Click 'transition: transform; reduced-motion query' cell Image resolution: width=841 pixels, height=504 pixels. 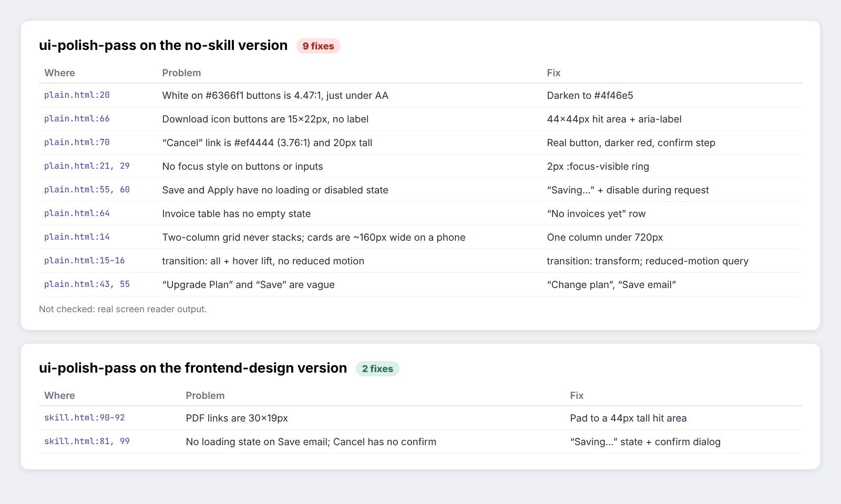tap(648, 261)
